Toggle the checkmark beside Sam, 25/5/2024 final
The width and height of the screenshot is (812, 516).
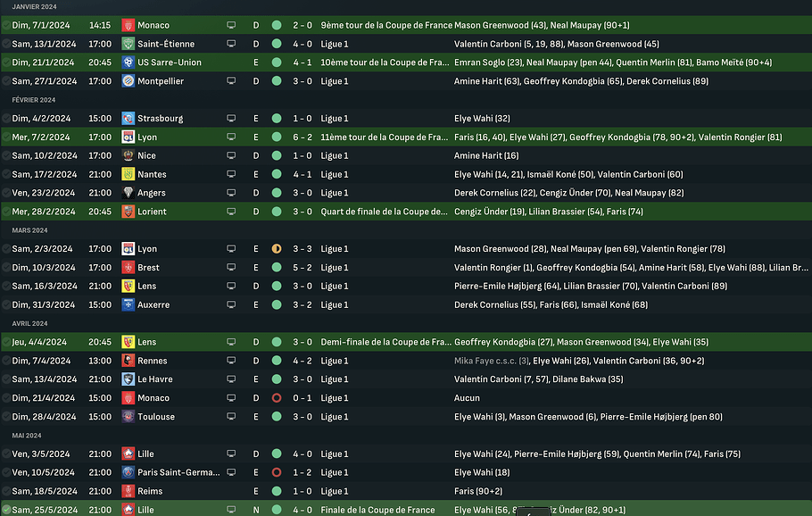pos(6,510)
